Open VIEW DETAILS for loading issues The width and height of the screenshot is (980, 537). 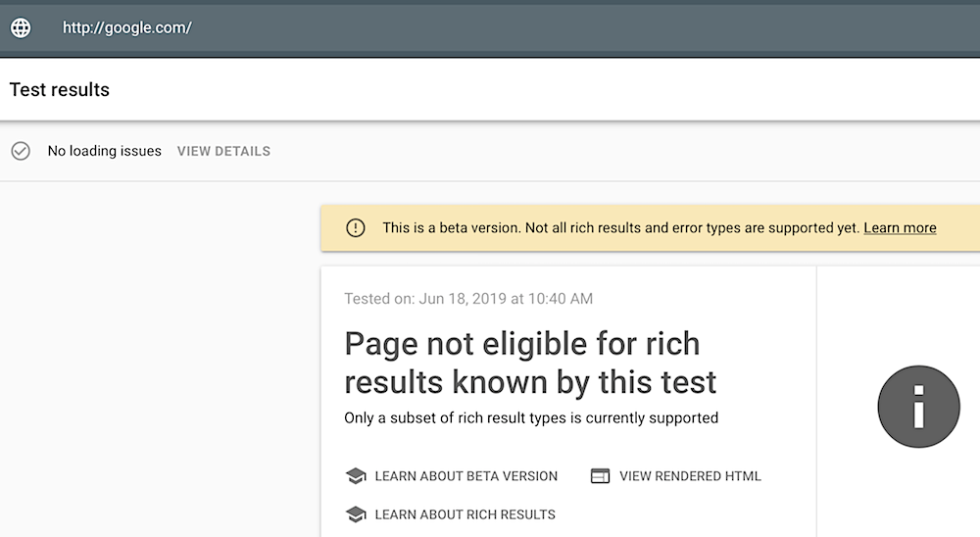(x=223, y=151)
